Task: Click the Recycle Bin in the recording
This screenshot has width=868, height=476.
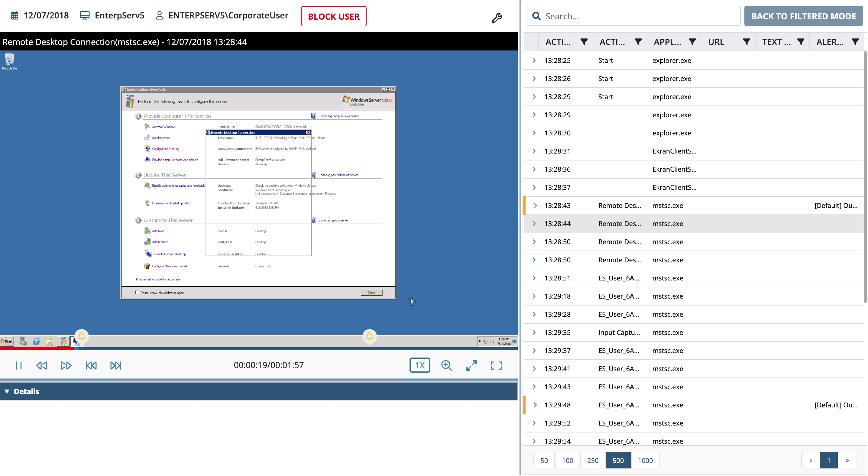Action: point(9,61)
